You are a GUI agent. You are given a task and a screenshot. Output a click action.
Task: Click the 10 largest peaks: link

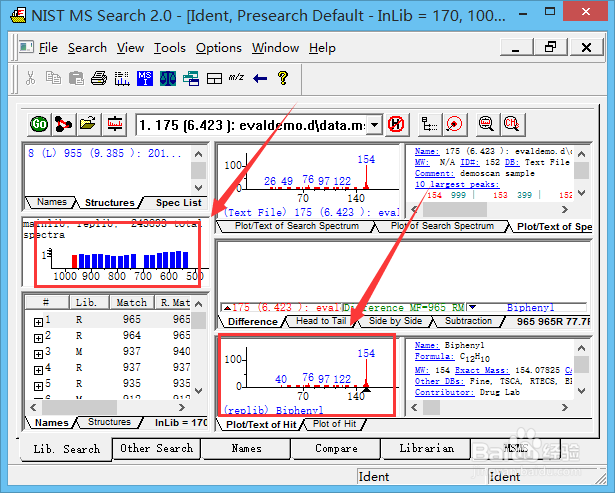(x=457, y=184)
